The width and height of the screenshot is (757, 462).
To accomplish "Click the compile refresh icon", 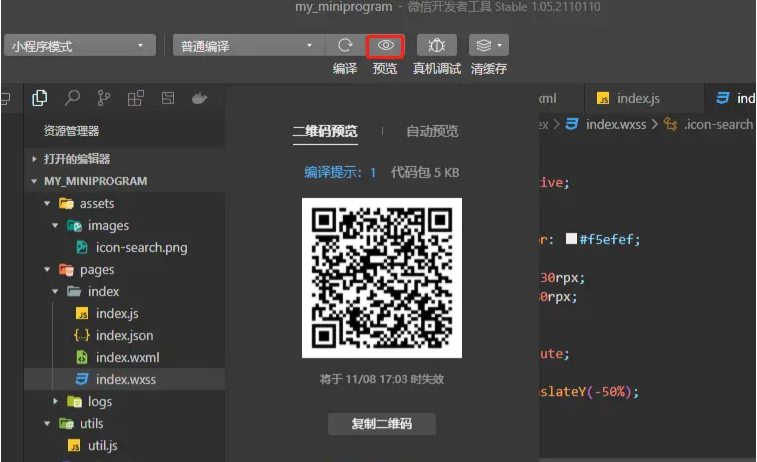I will click(x=345, y=45).
